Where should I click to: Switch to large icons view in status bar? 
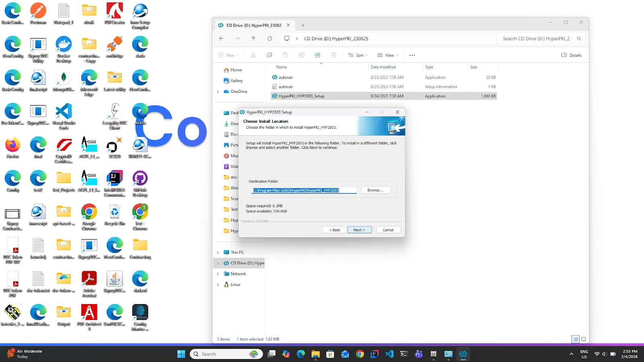pyautogui.click(x=584, y=339)
